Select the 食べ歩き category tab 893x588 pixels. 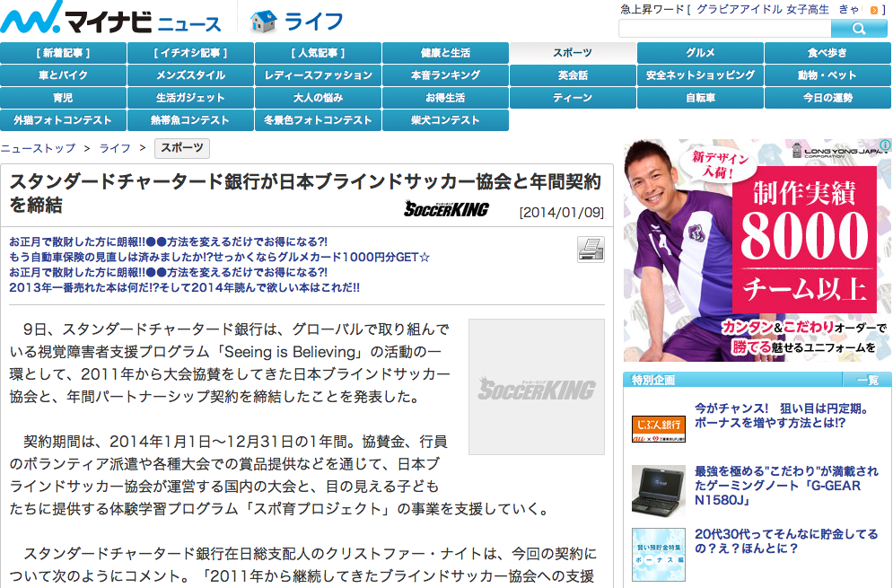pos(828,53)
